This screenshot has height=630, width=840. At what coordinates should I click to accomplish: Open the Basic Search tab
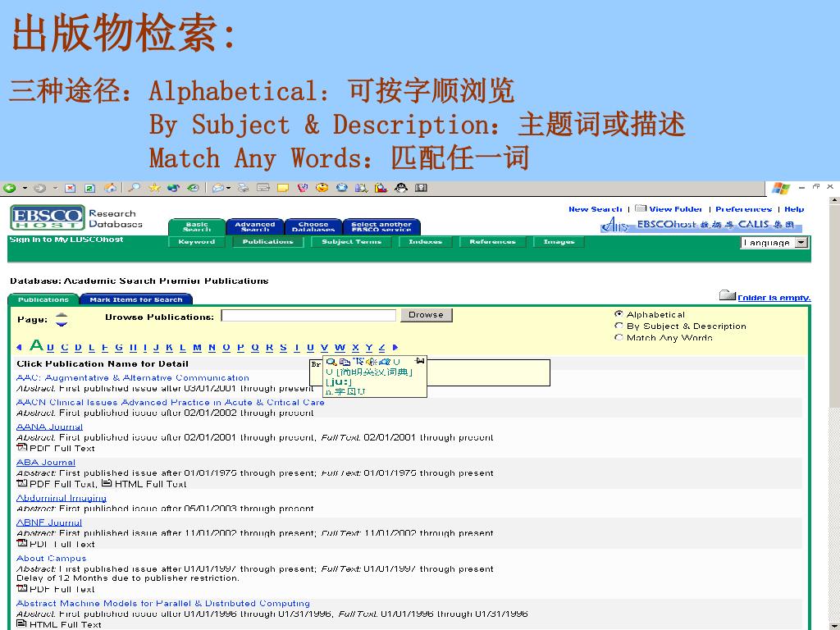[197, 226]
